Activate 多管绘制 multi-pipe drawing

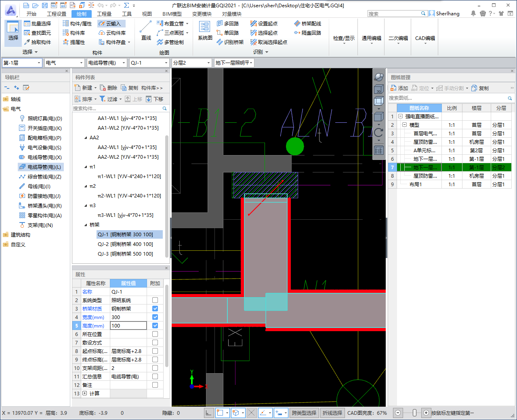[x=170, y=42]
